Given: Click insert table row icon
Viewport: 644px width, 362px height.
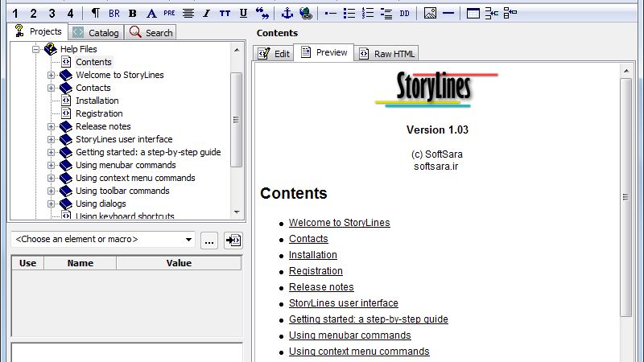Looking at the screenshot, I should click(x=492, y=14).
